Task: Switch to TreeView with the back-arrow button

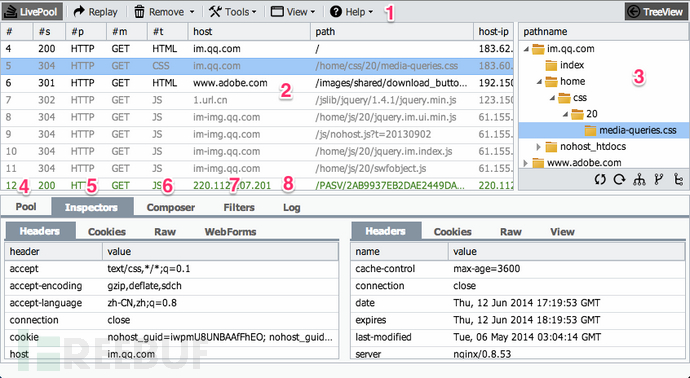Action: 655,12
